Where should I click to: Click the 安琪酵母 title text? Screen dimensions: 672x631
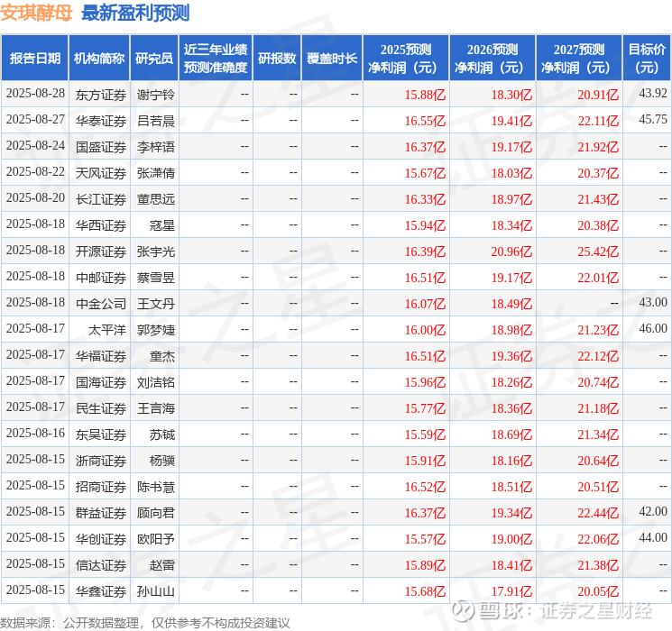[36, 13]
